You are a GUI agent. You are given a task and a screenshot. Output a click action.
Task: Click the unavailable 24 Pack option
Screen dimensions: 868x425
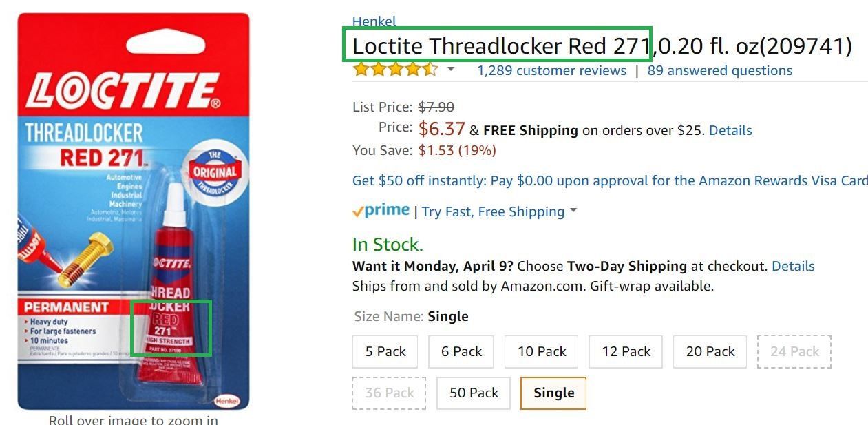point(794,352)
